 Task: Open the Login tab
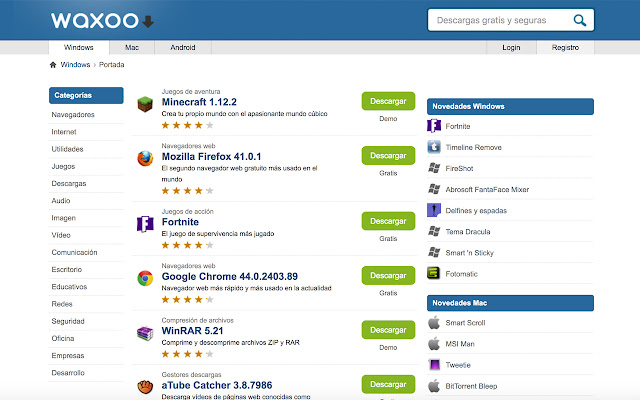point(511,47)
